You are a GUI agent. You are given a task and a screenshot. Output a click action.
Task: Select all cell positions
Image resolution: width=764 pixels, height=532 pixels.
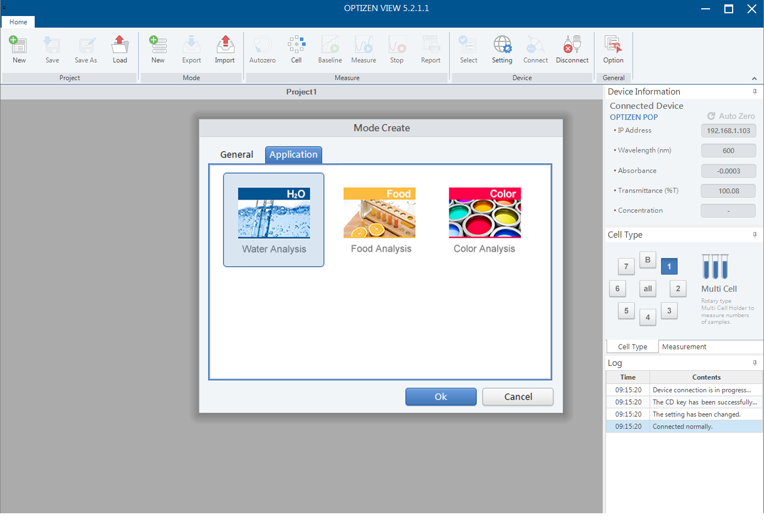coord(648,288)
